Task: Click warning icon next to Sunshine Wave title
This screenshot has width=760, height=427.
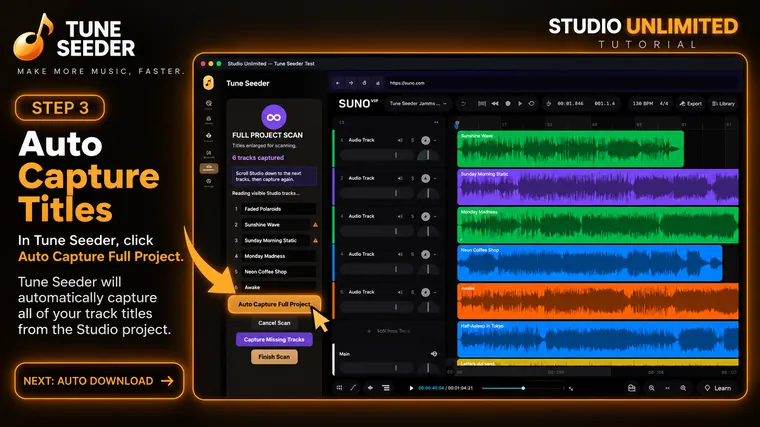Action: 316,225
